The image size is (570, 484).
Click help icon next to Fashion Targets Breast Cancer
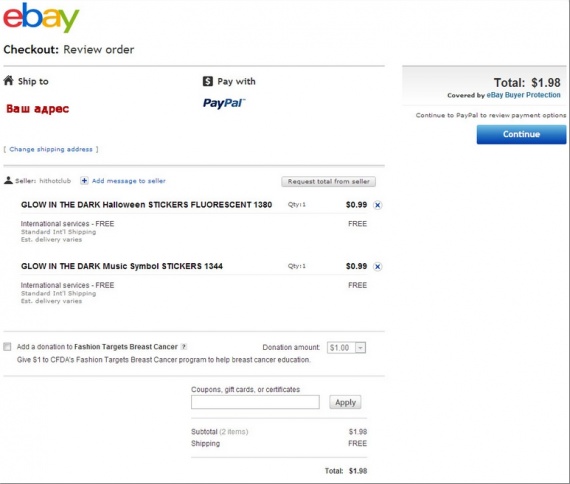pyautogui.click(x=184, y=347)
